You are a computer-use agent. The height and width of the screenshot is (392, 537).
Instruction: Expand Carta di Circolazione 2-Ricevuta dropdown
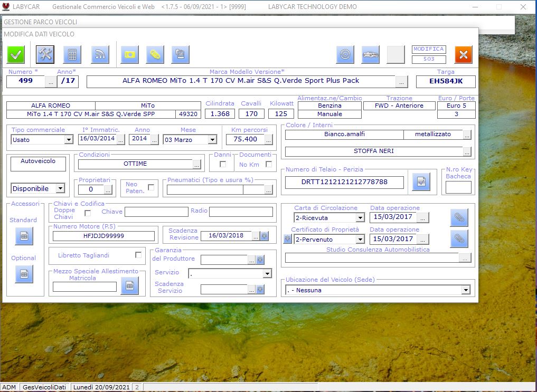(360, 217)
